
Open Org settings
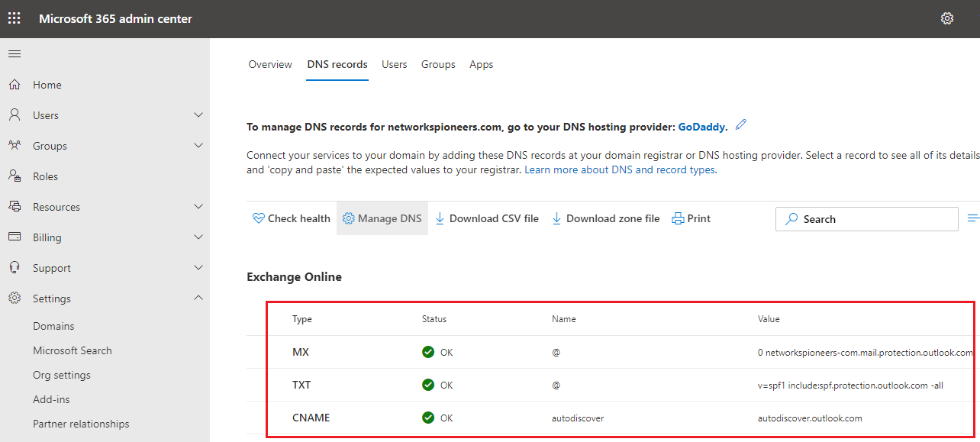[x=62, y=375]
